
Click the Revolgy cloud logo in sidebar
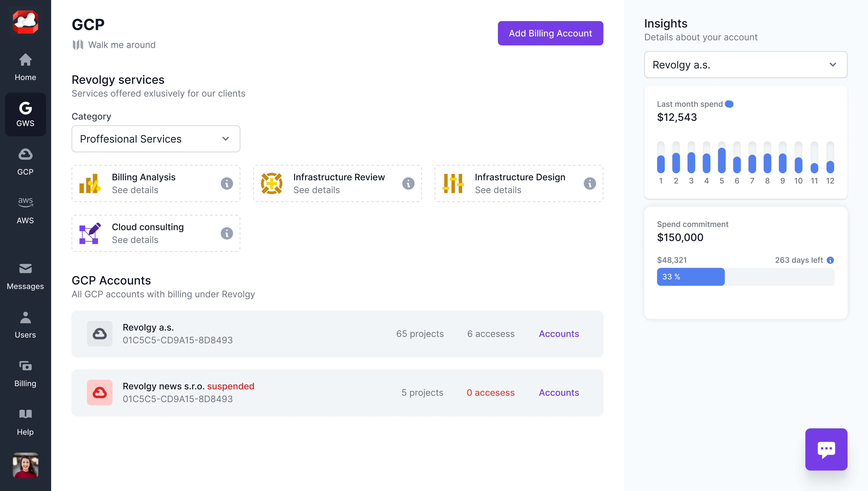[25, 22]
